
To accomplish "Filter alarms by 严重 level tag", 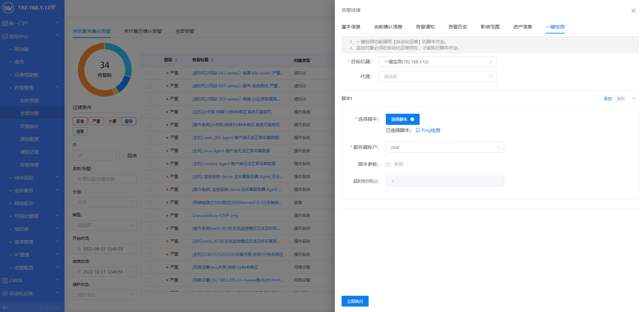I will click(x=96, y=121).
